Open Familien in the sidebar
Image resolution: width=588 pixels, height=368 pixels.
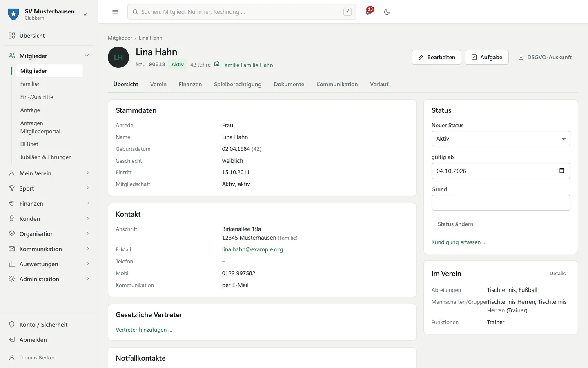click(x=49, y=84)
